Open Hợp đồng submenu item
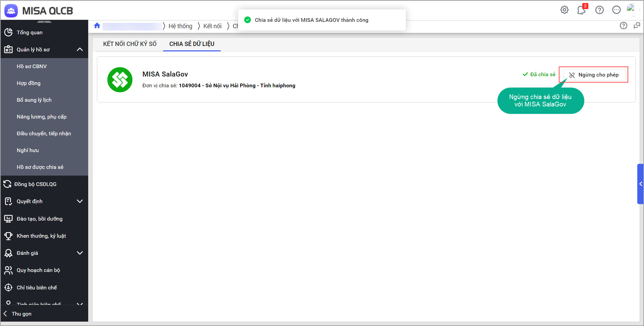The height and width of the screenshot is (326, 644). (44, 83)
